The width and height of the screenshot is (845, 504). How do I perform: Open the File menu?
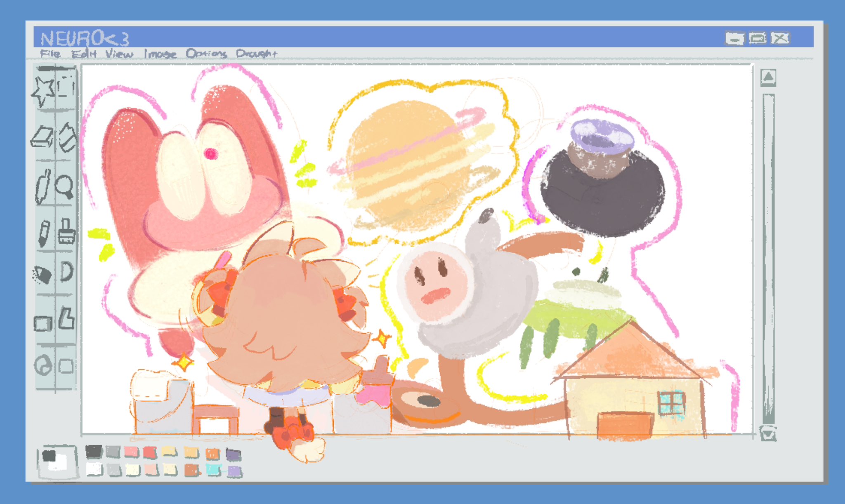click(x=50, y=54)
